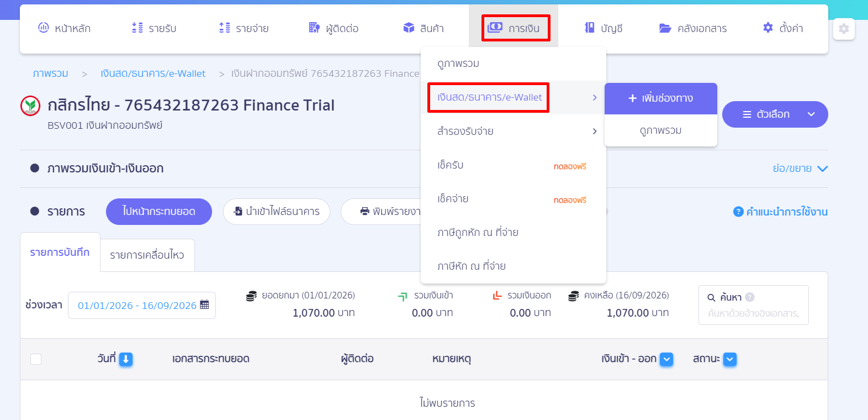Click the green arrow icon beside รวมเงินเข้า
868x420 pixels.
point(403,296)
